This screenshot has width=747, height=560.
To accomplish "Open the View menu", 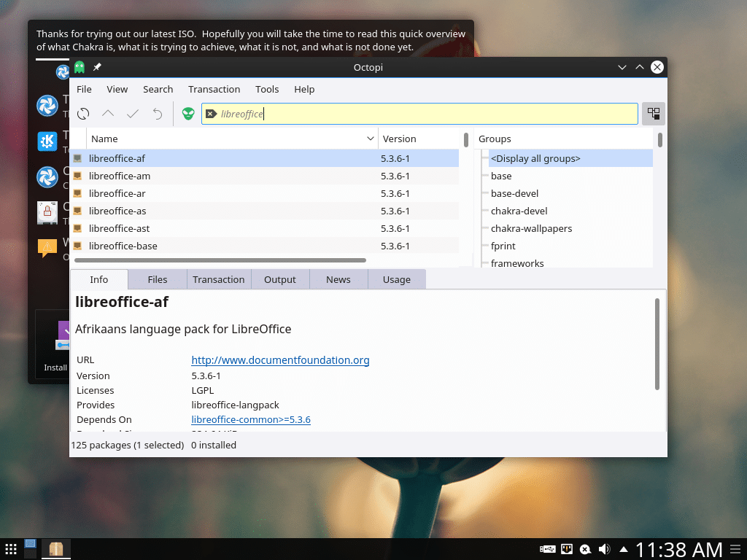I will pos(117,89).
